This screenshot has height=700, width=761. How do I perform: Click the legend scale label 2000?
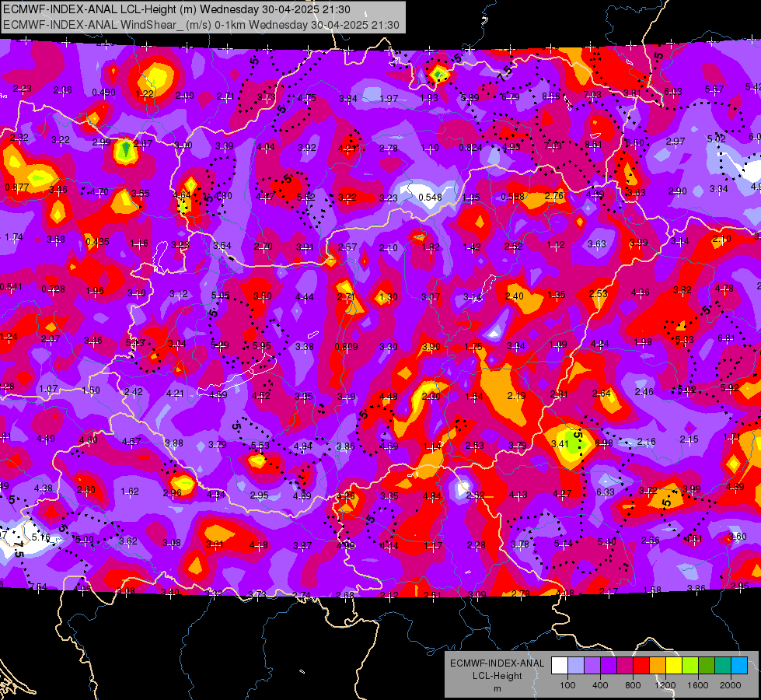click(731, 685)
